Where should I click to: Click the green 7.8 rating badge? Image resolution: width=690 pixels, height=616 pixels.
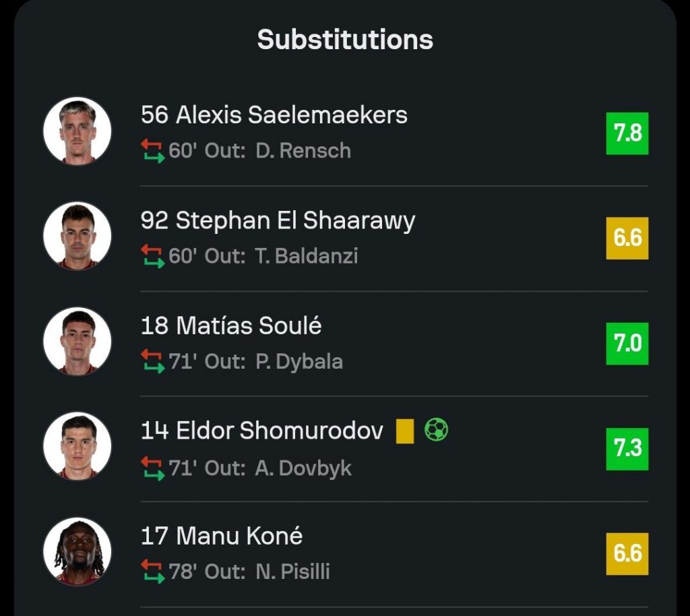point(627,133)
